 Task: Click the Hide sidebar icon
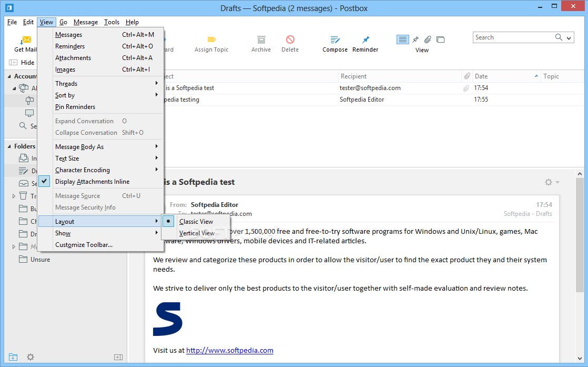click(x=13, y=62)
